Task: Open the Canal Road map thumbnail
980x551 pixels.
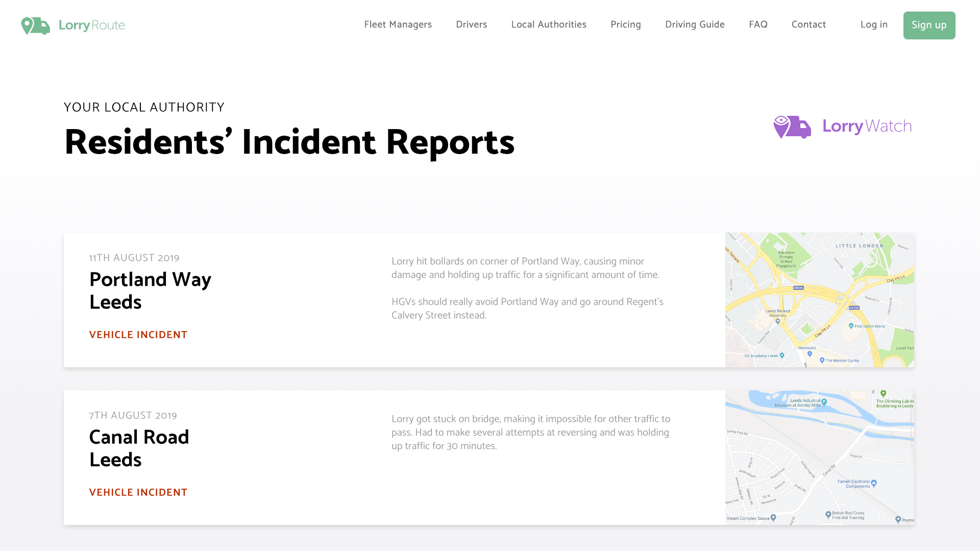Action: [819, 458]
